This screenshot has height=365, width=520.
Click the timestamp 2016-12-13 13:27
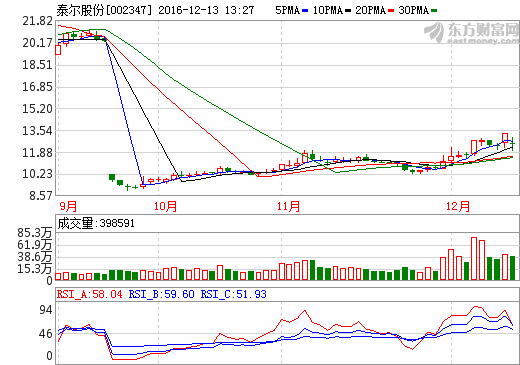206,10
